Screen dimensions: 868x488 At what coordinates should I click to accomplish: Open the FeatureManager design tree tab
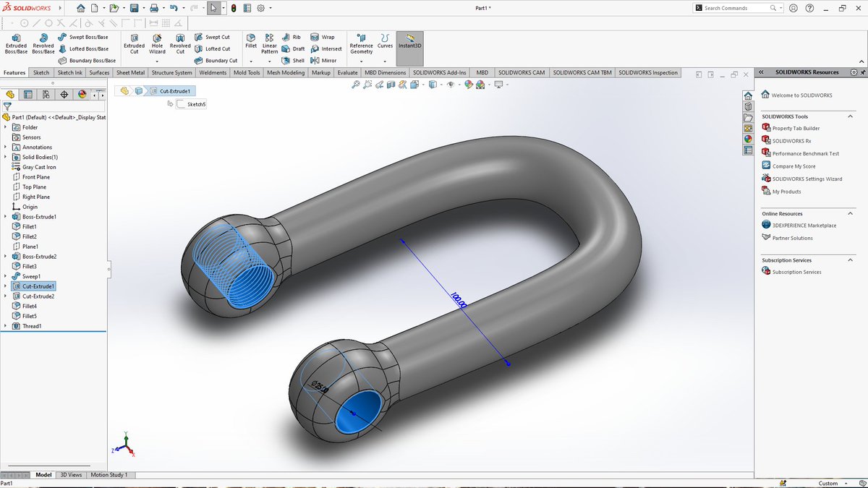pos(10,94)
